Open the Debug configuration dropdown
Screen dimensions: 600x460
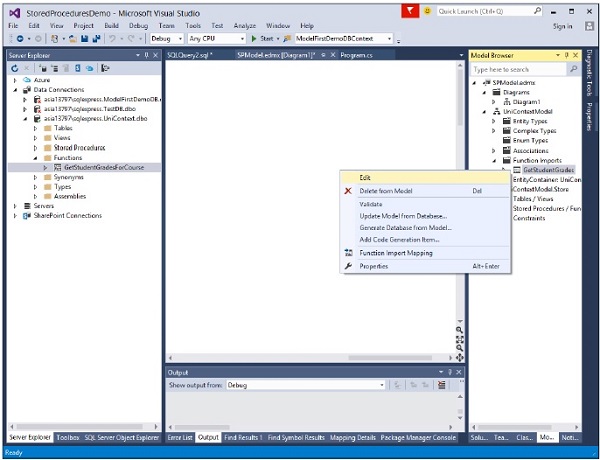point(180,38)
